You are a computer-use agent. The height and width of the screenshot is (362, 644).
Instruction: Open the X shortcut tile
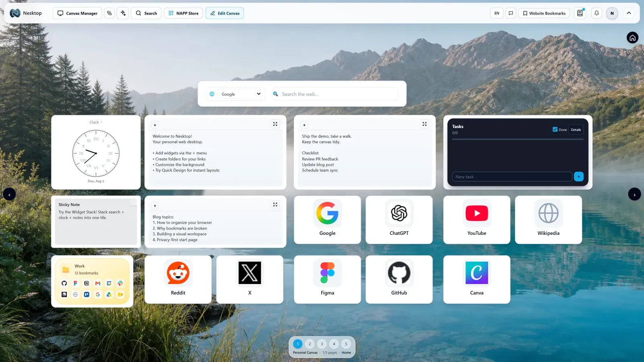pyautogui.click(x=250, y=280)
